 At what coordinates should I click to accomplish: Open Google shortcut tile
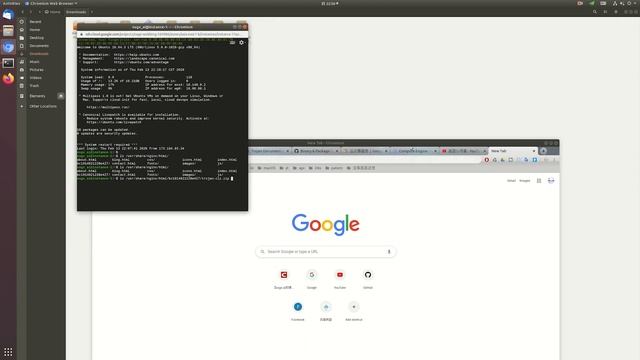coord(312,279)
